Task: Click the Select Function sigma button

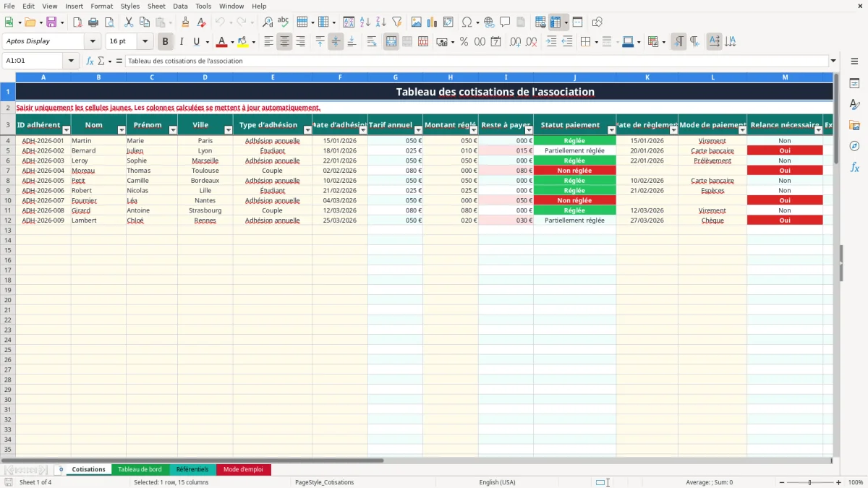Action: coord(101,61)
